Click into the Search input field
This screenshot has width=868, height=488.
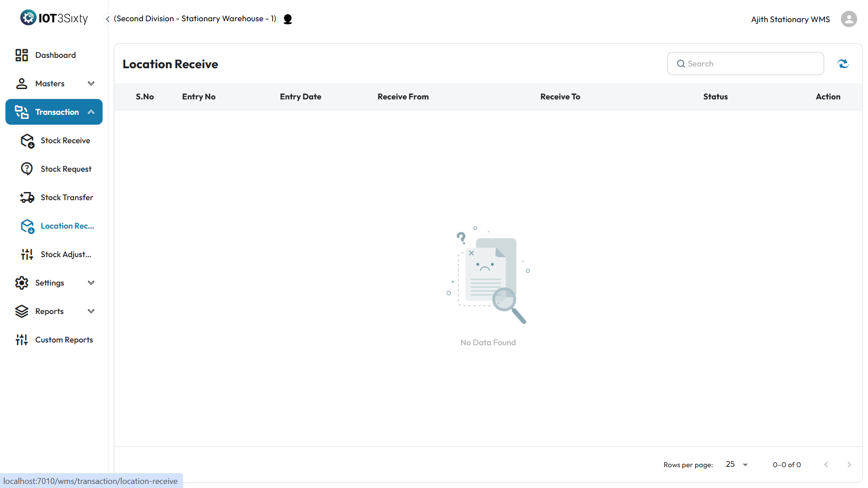click(750, 64)
